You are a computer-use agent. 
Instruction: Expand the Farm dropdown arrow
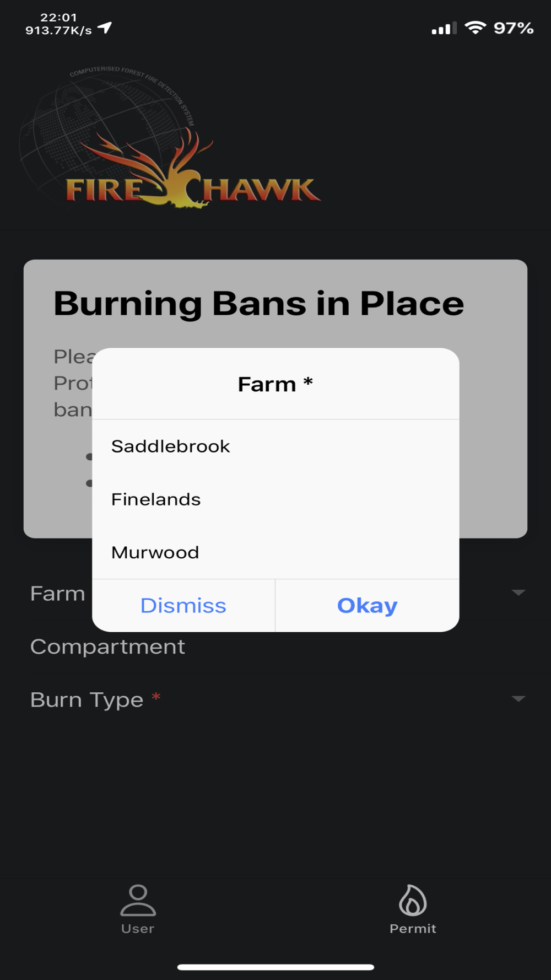518,593
